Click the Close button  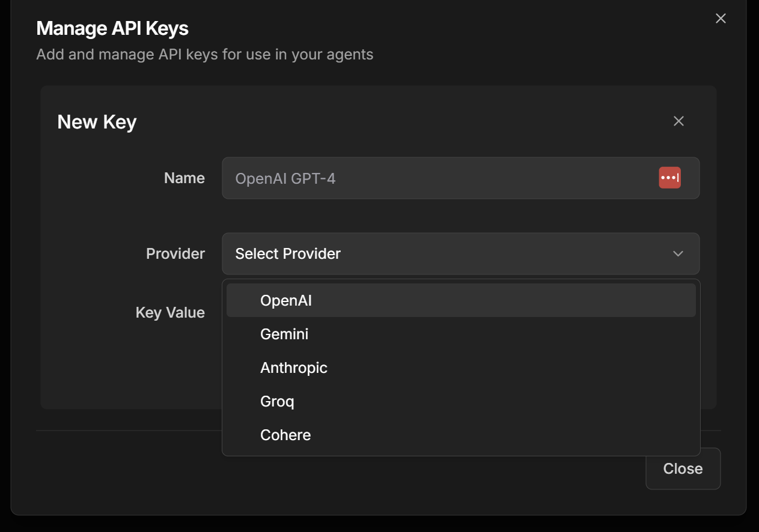point(683,468)
